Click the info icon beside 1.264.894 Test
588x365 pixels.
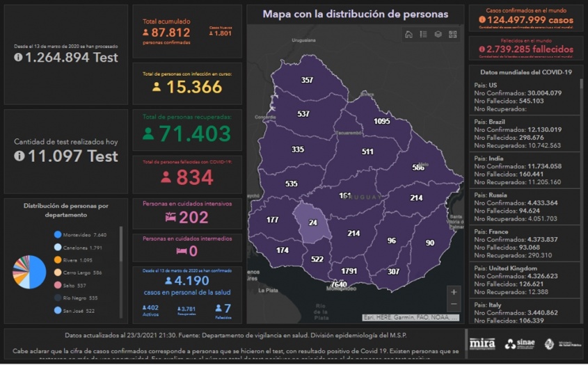coord(18,58)
